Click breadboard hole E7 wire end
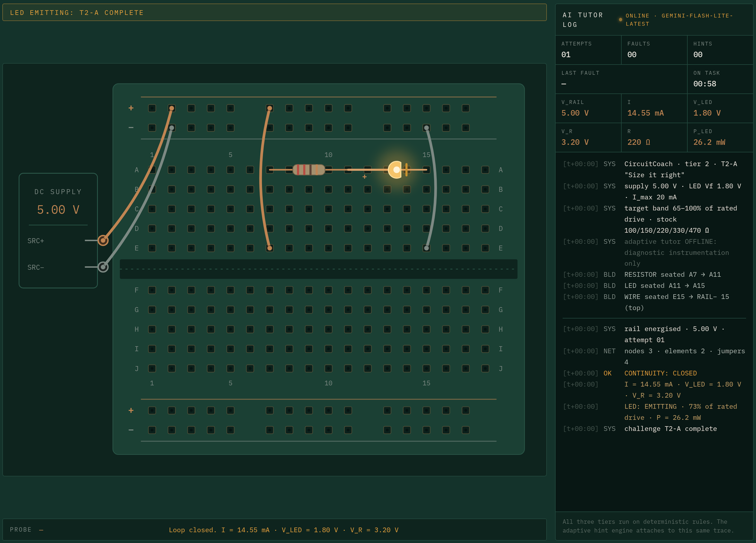This screenshot has height=543, width=756. coord(269,248)
